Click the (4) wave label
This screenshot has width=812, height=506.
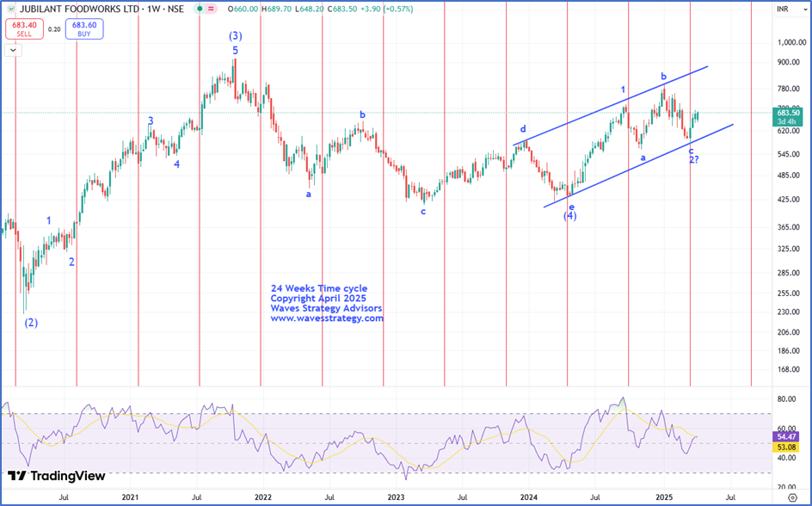[569, 215]
